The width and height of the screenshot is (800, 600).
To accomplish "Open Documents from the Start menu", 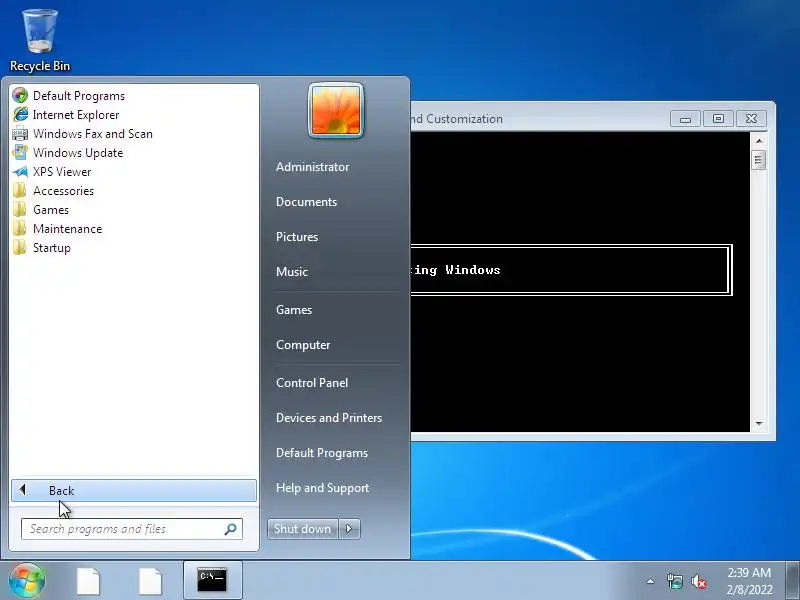I will pos(306,202).
